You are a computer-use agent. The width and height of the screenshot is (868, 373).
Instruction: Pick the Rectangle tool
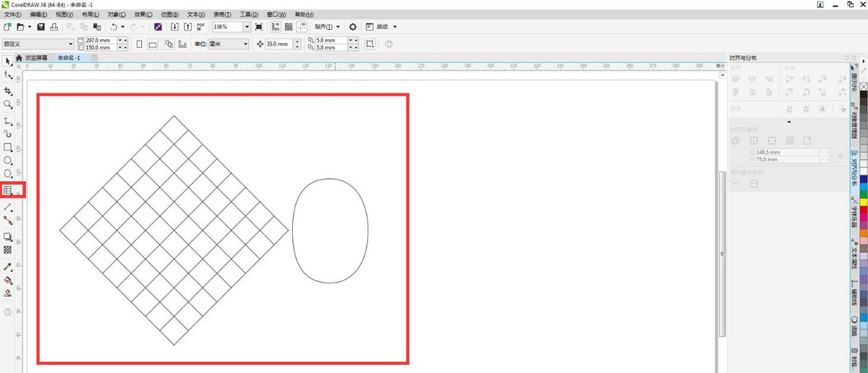(8, 147)
